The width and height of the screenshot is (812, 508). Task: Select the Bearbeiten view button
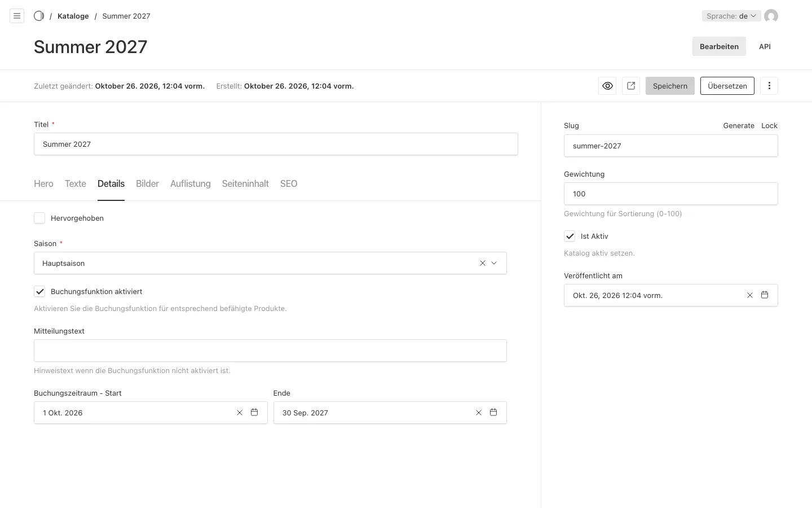click(x=719, y=46)
